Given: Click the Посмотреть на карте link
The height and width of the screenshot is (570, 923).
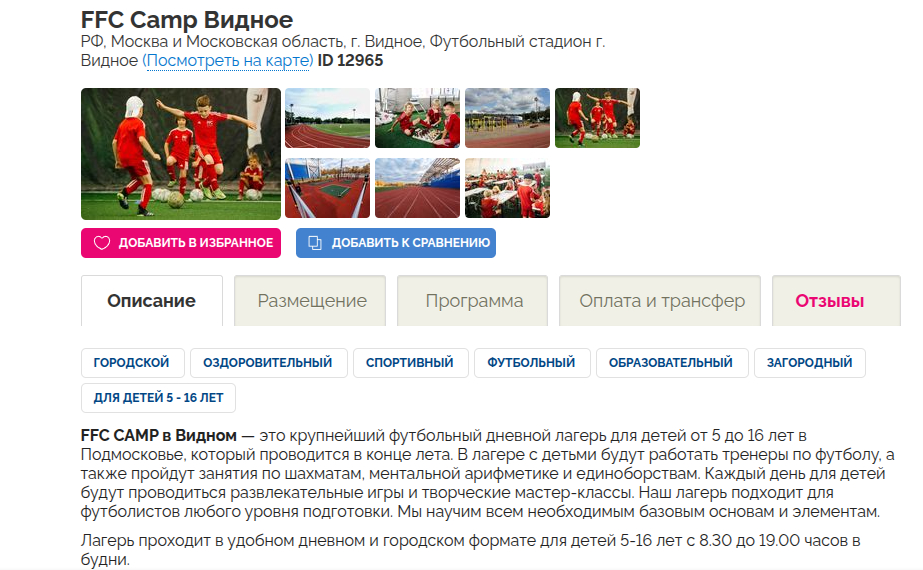Looking at the screenshot, I should point(228,61).
